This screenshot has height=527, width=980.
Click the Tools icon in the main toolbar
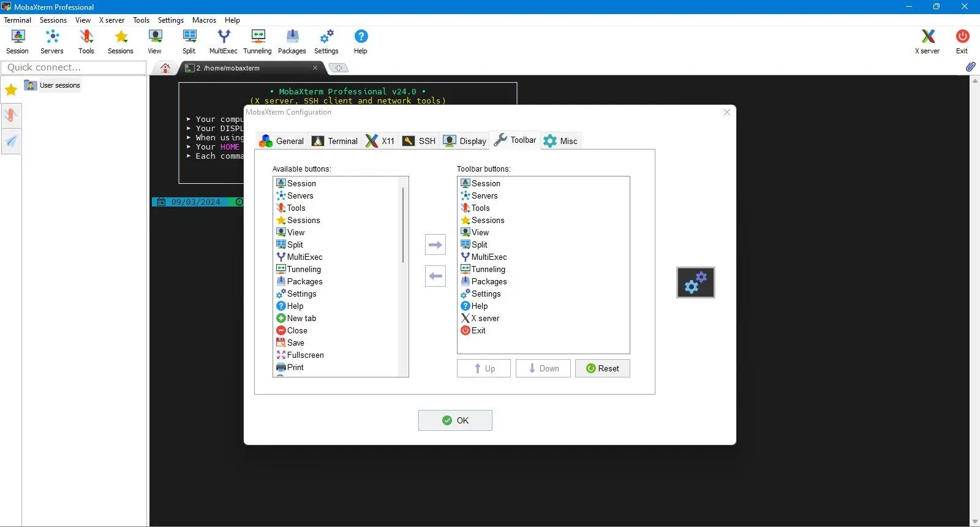point(86,42)
